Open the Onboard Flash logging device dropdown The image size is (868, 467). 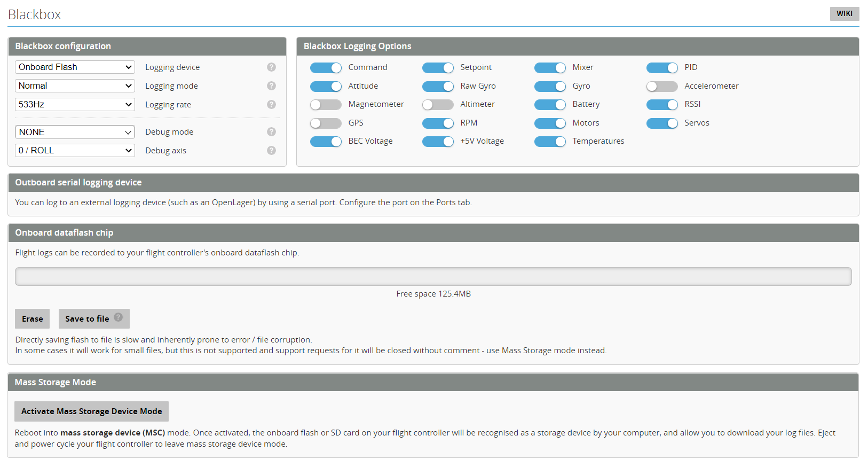pos(75,67)
